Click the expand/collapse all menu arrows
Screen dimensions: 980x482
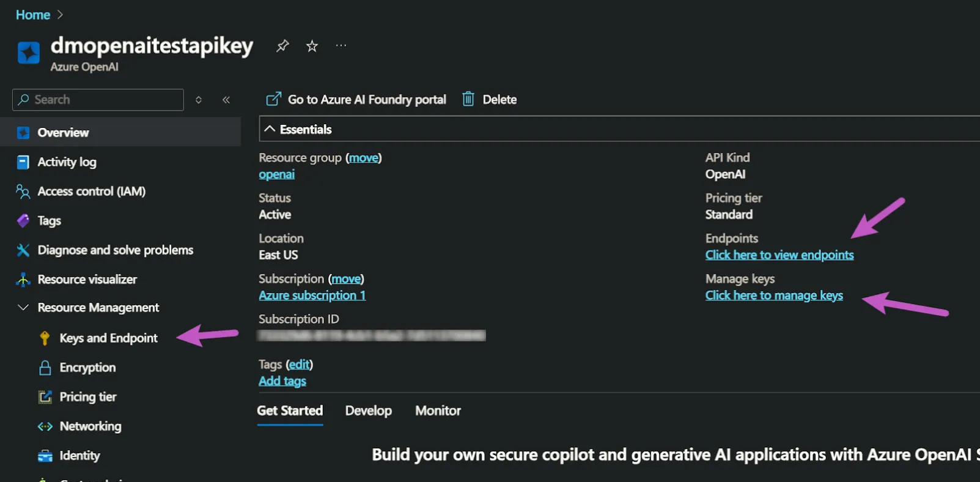(199, 100)
